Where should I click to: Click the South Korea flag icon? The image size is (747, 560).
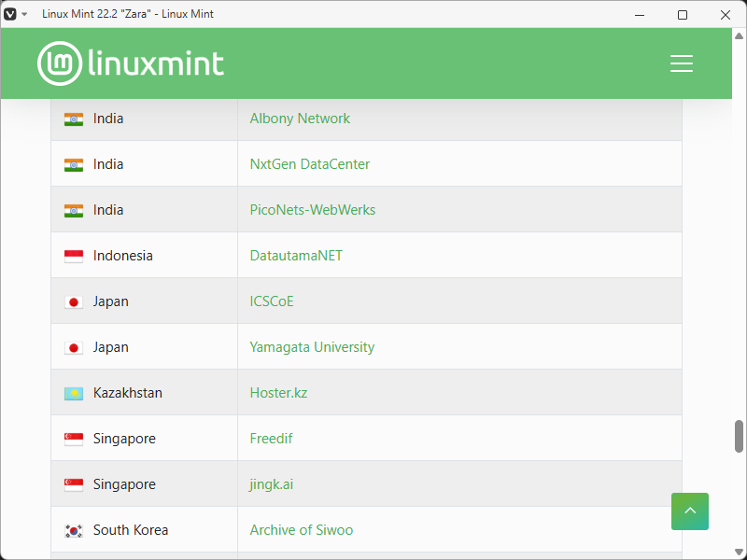point(74,530)
